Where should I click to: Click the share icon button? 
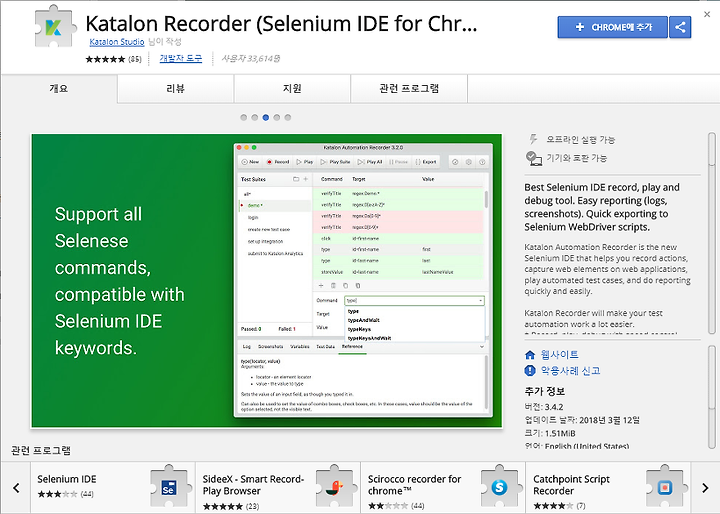coord(680,27)
